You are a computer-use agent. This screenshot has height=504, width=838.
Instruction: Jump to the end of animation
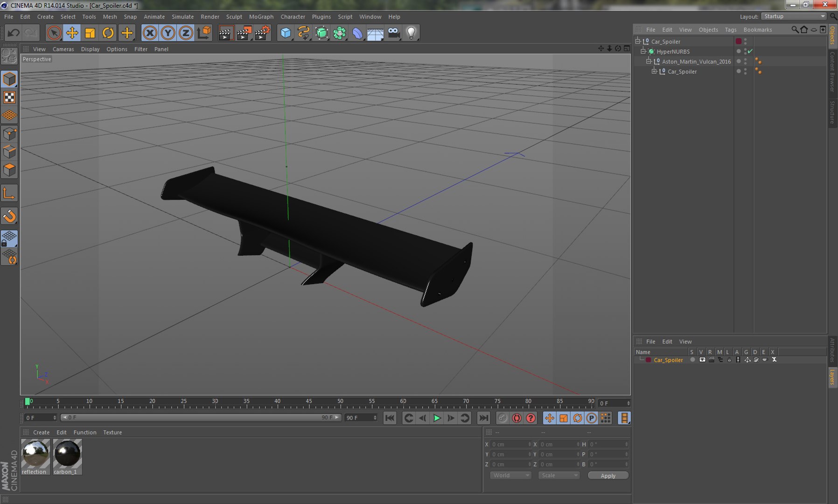click(484, 418)
